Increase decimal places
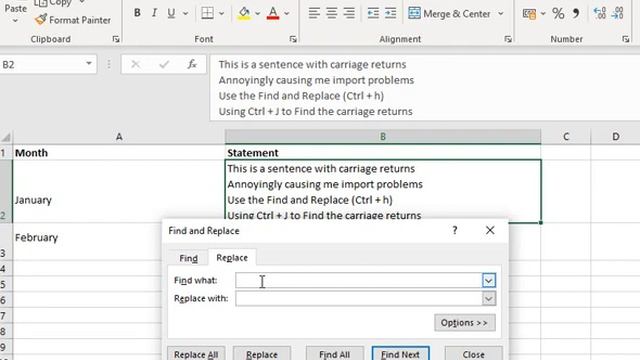The height and width of the screenshot is (360, 640). click(x=600, y=13)
